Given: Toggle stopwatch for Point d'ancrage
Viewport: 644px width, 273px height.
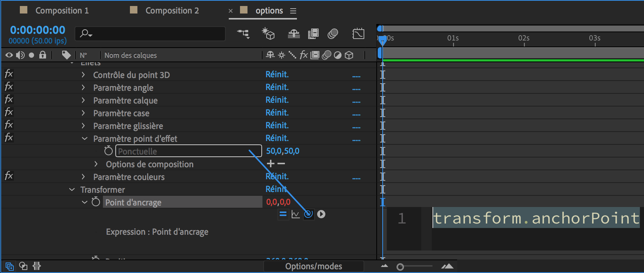Looking at the screenshot, I should coord(96,202).
